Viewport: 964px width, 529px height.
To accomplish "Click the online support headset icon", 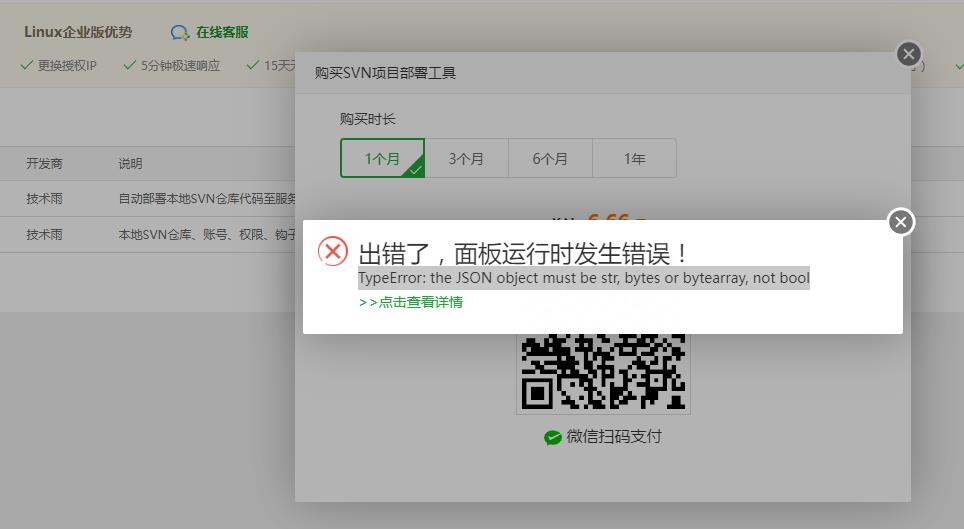I will click(180, 33).
